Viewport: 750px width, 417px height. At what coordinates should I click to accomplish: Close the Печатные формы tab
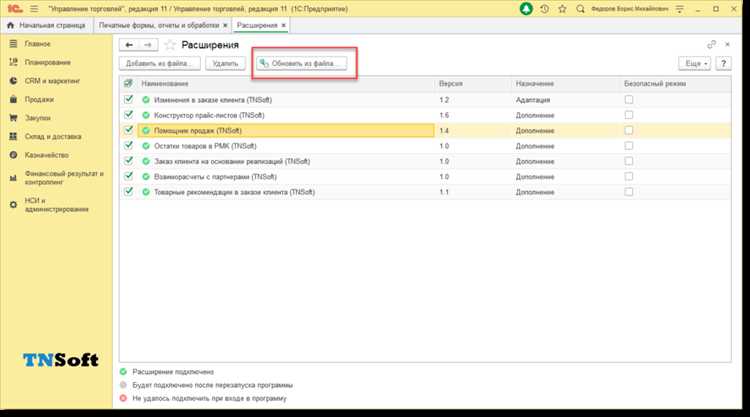(x=225, y=25)
